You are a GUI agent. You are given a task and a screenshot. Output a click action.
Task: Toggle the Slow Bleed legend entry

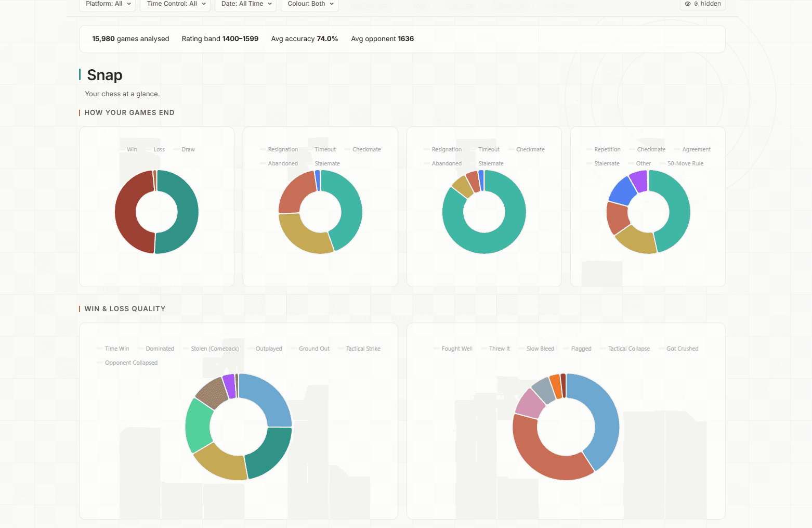pyautogui.click(x=536, y=349)
